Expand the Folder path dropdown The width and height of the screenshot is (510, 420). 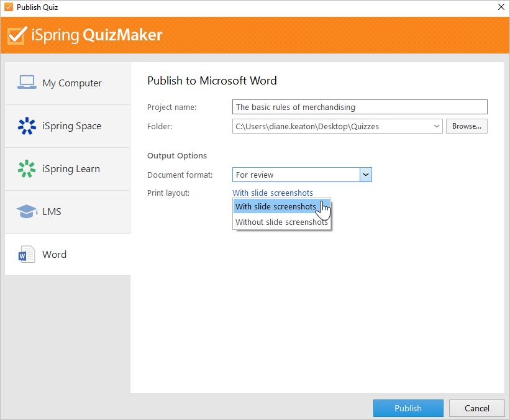coord(437,126)
